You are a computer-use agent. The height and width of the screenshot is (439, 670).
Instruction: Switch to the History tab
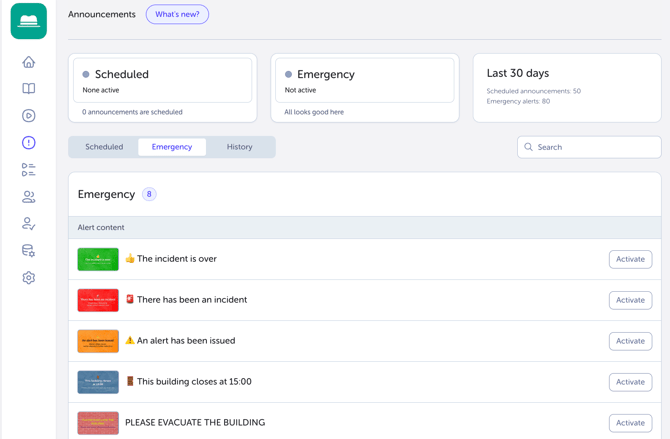pyautogui.click(x=239, y=147)
